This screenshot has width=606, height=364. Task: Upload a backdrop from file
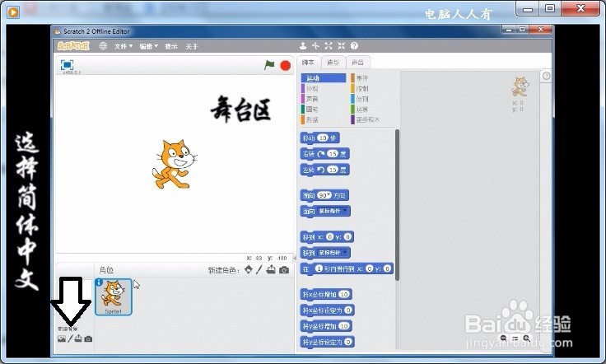tap(78, 339)
